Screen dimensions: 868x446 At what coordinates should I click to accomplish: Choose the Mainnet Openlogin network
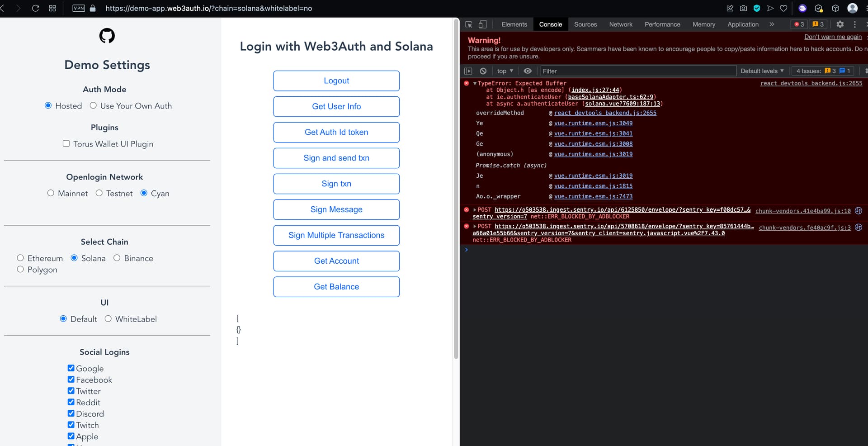(x=51, y=193)
